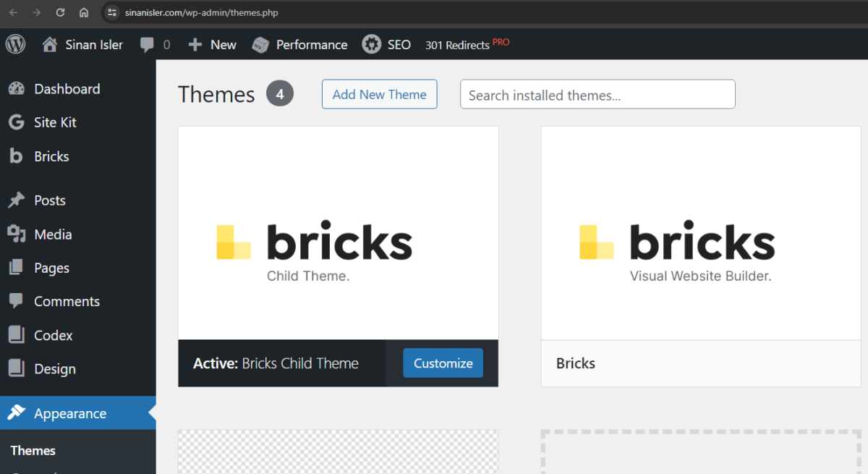
Task: Select the Bricks 'b' icon in the sidebar
Action: click(x=15, y=156)
